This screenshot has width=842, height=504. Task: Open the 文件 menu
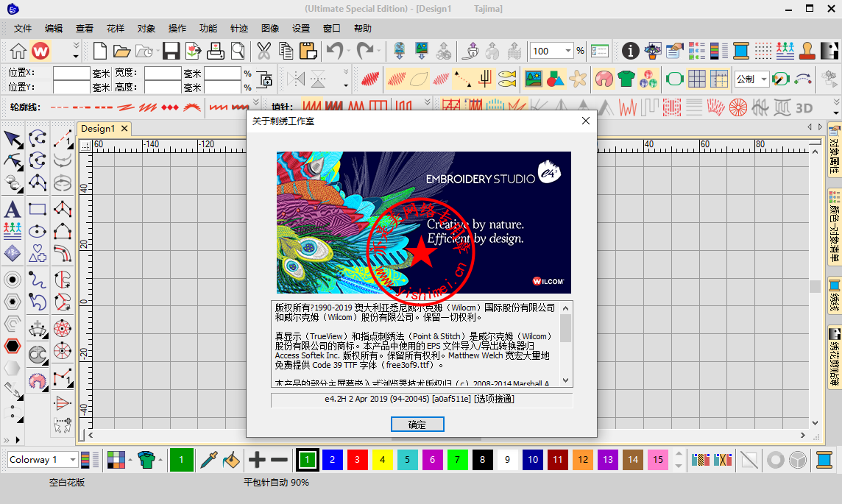[23, 29]
